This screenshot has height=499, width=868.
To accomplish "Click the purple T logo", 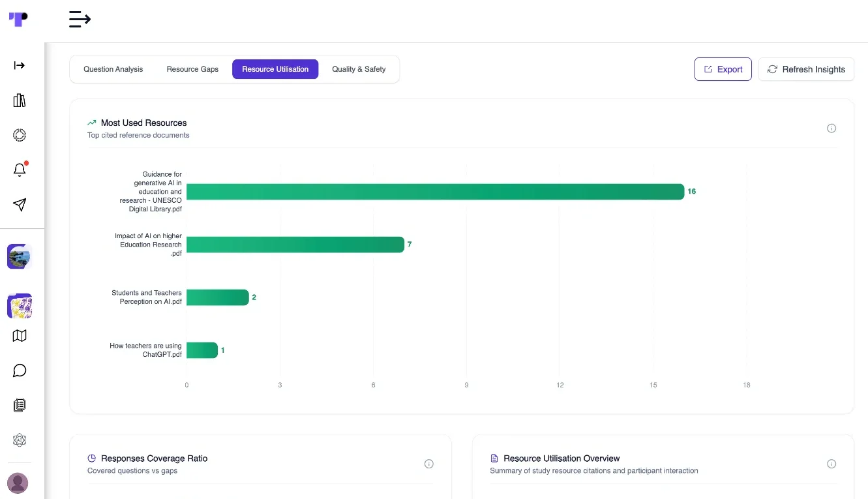I will click(18, 19).
